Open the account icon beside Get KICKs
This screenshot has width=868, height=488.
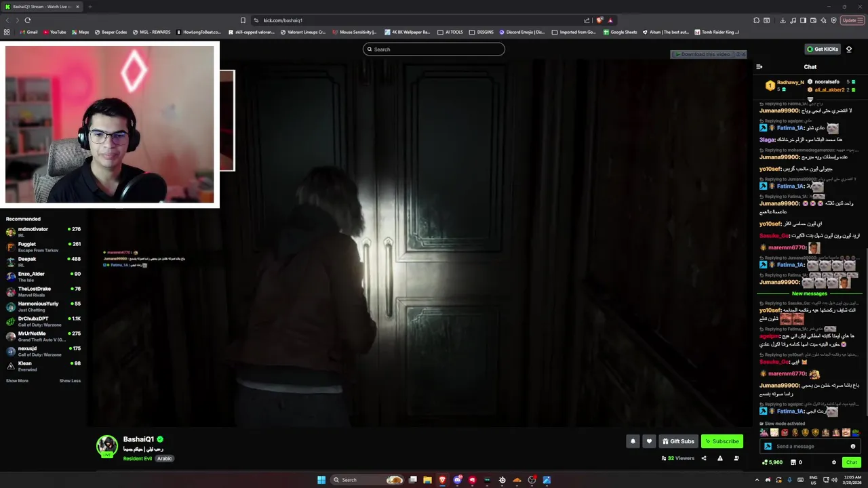tap(848, 49)
